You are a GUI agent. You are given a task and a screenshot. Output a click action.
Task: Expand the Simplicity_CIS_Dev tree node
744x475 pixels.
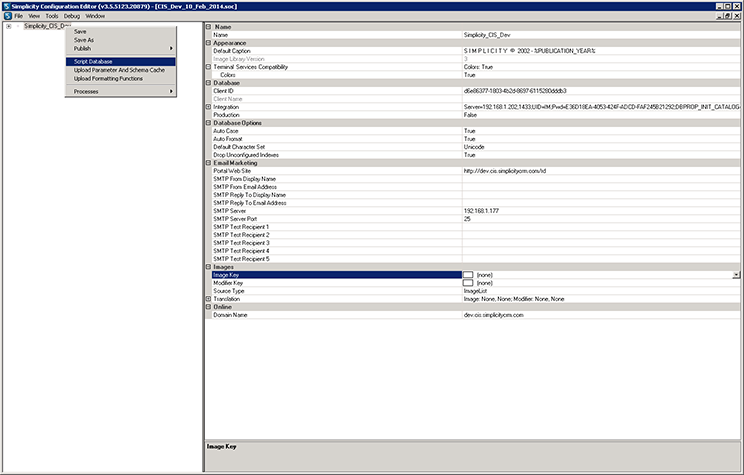(9, 26)
